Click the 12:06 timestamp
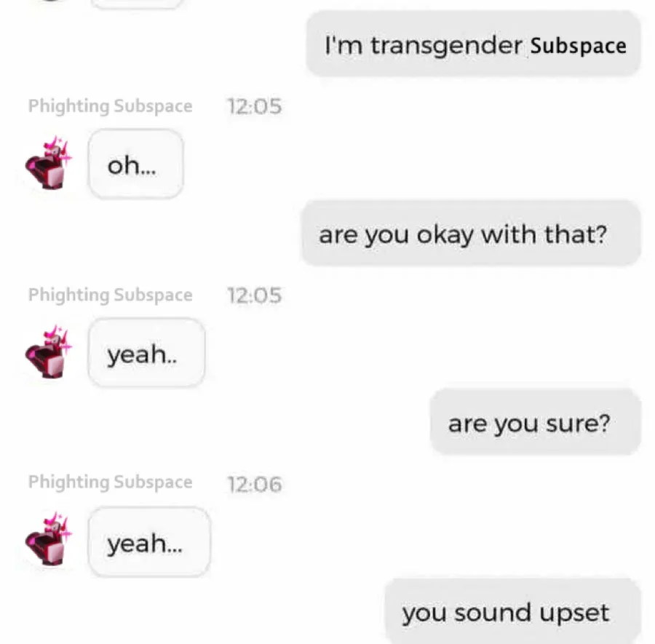Viewport: 655px width, 644px height. pos(254,484)
